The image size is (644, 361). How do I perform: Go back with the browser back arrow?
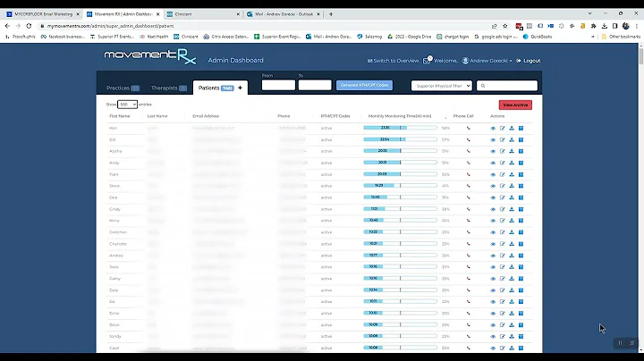coord(7,26)
